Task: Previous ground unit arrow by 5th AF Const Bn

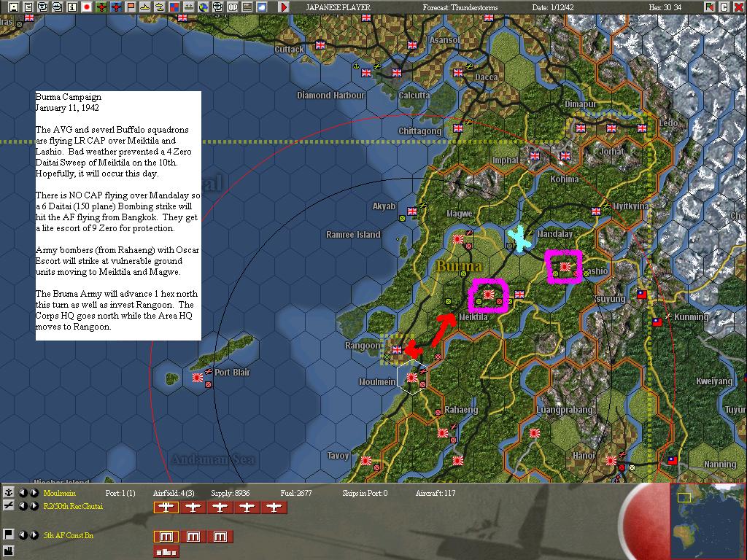Action: coord(23,534)
